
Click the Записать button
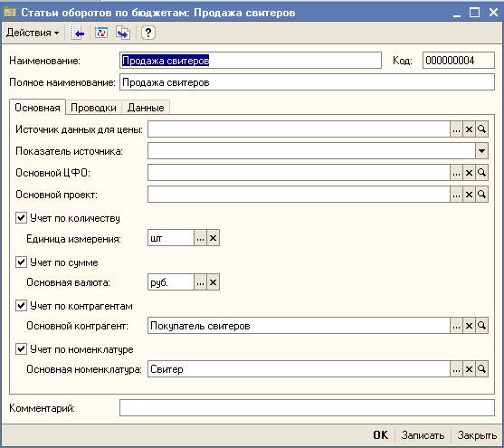point(423,435)
